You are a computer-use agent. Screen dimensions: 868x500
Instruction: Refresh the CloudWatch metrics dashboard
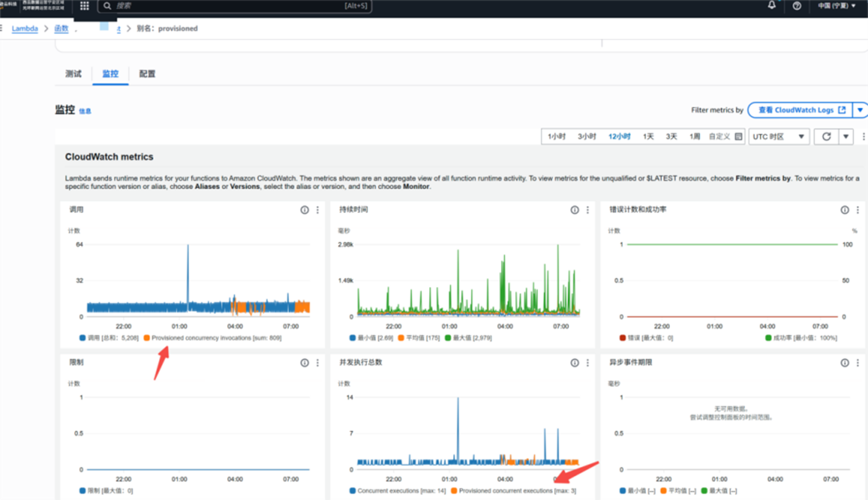click(826, 137)
